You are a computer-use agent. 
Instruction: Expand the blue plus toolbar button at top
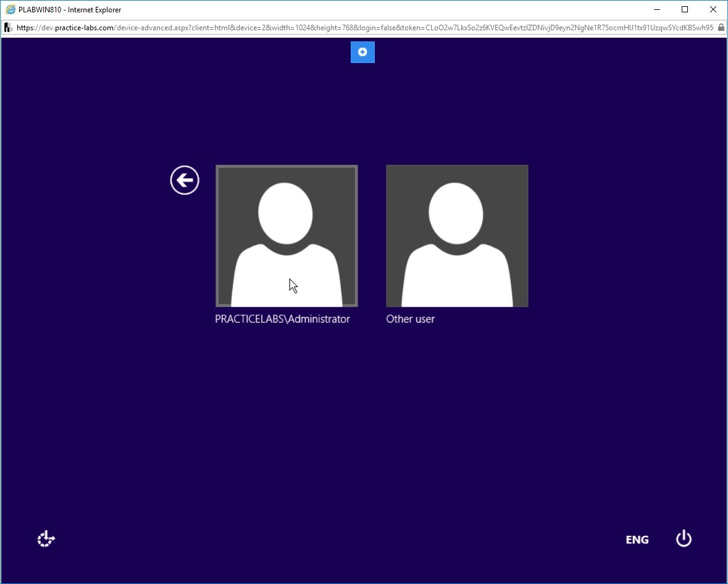[x=362, y=52]
